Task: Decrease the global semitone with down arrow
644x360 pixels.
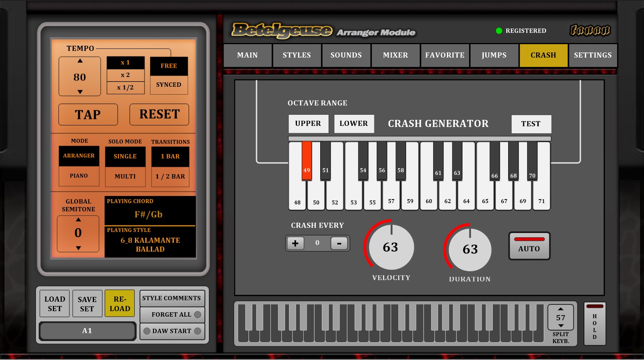Action: click(x=78, y=248)
